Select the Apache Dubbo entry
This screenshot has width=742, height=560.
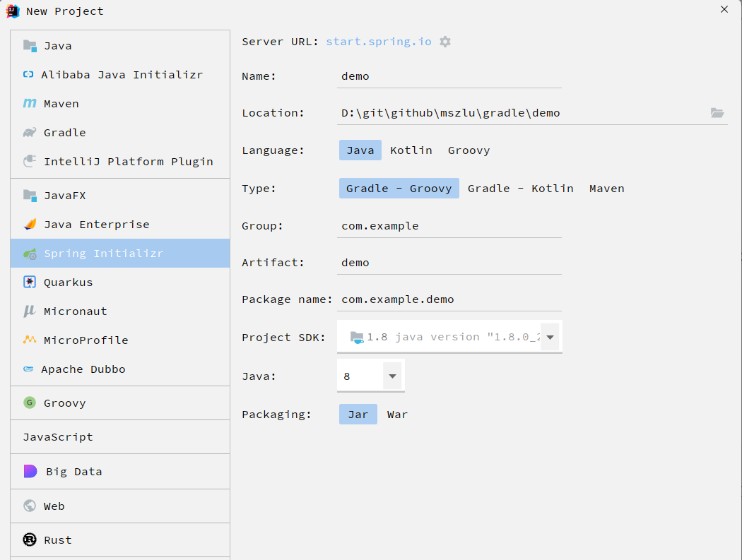pos(120,369)
